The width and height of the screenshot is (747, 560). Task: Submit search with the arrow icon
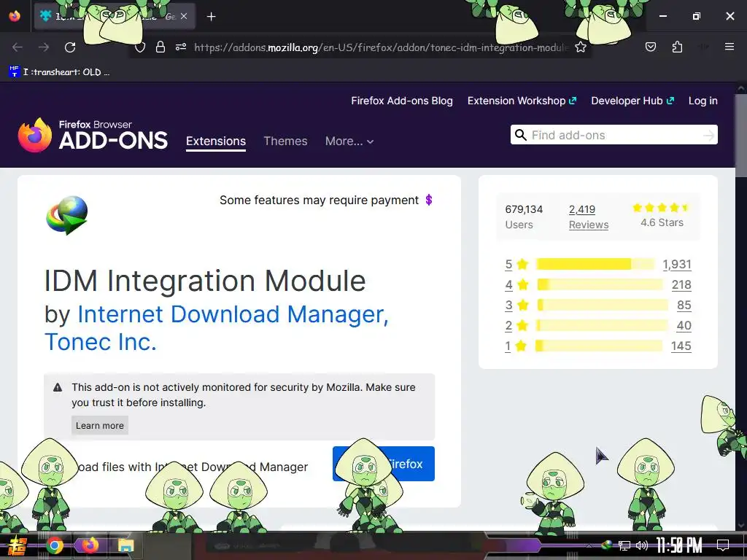pos(708,135)
